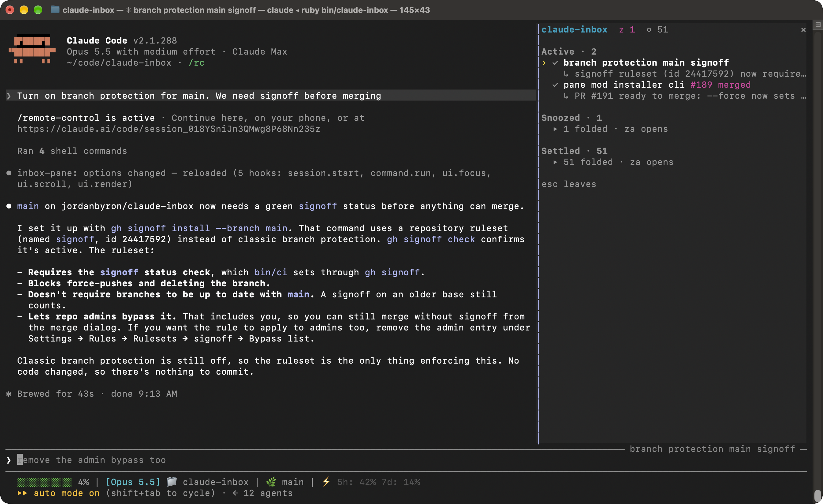Click the 5h: 42% 7d: 14% usage text
The image size is (823, 504).
[378, 482]
